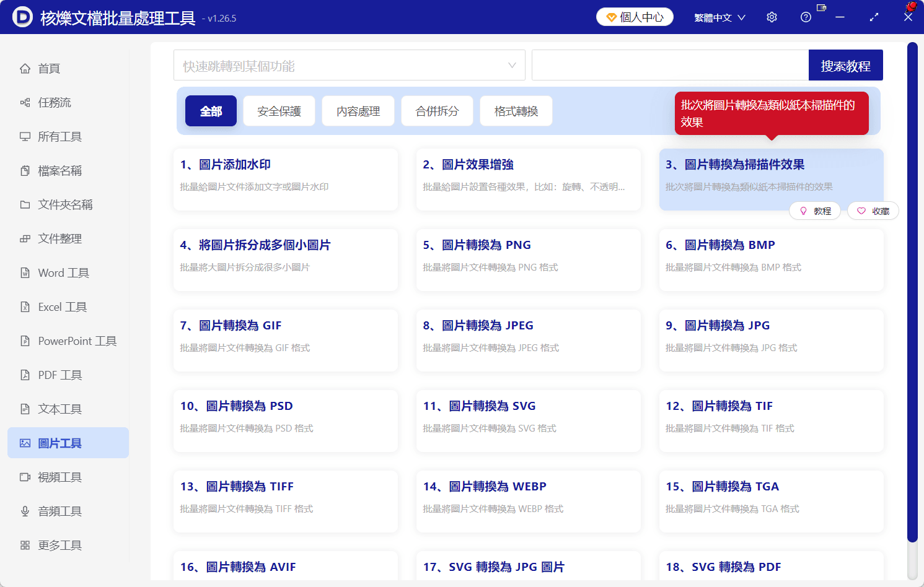
Task: Open tool 5、圖片轉換為 PNG
Action: [x=529, y=260]
